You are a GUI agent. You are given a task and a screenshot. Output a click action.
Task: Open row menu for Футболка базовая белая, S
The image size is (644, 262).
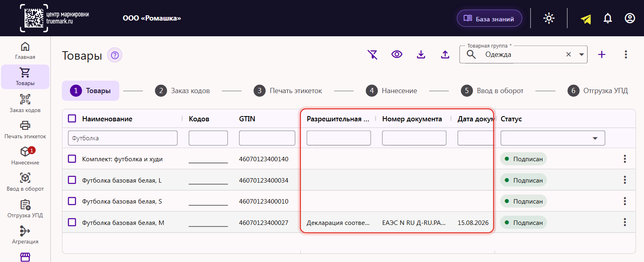click(625, 201)
